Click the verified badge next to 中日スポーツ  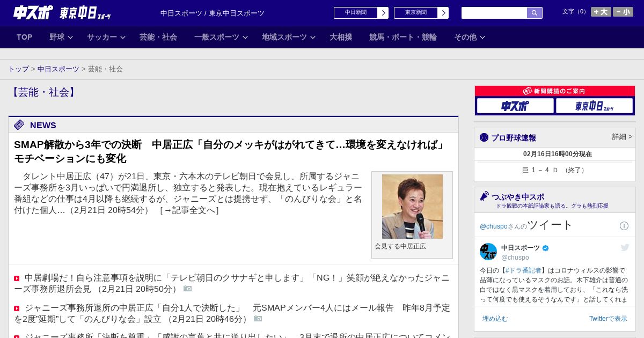tap(546, 248)
